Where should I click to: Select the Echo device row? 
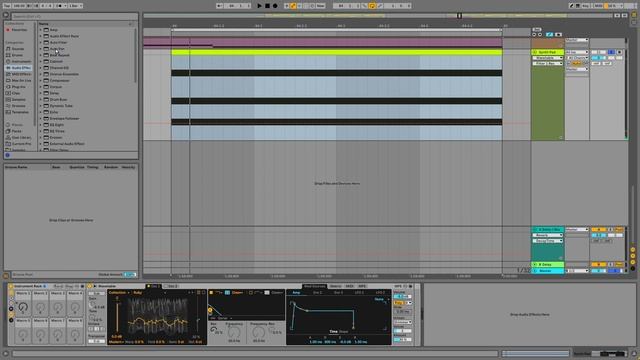[x=86, y=112]
